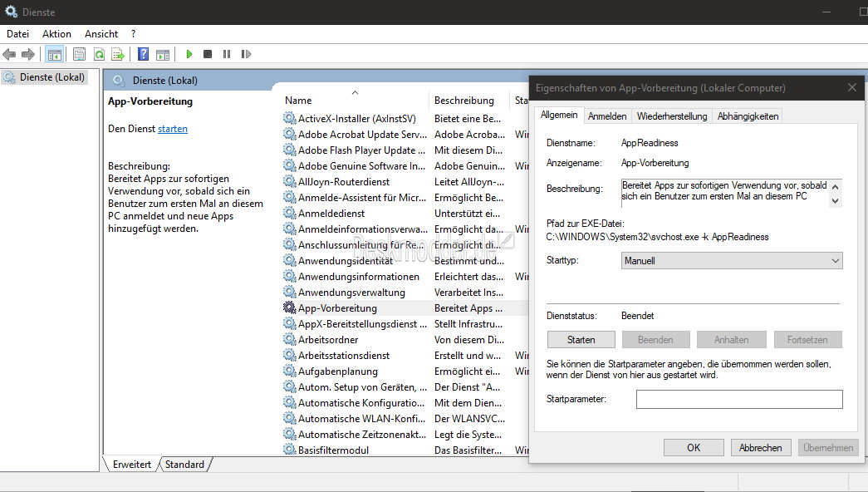The height and width of the screenshot is (492, 868).
Task: Stop service with square stop icon
Action: (208, 54)
